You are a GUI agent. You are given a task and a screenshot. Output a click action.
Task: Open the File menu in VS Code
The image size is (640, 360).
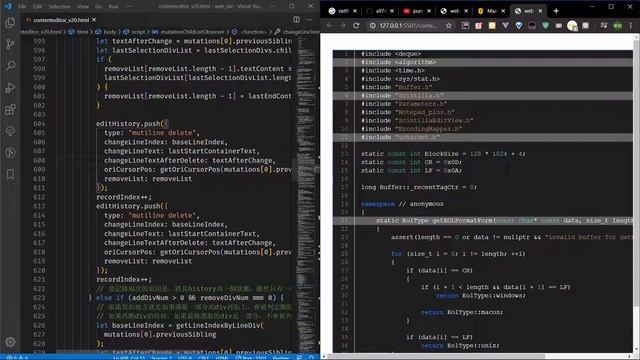point(22,7)
